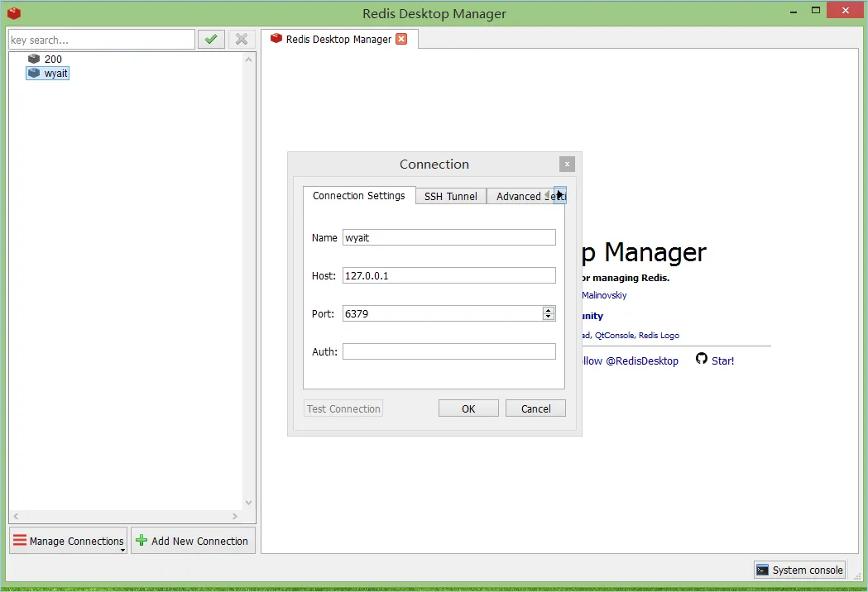The image size is (868, 592).
Task: Click the tab scroll left arrow
Action: [548, 195]
